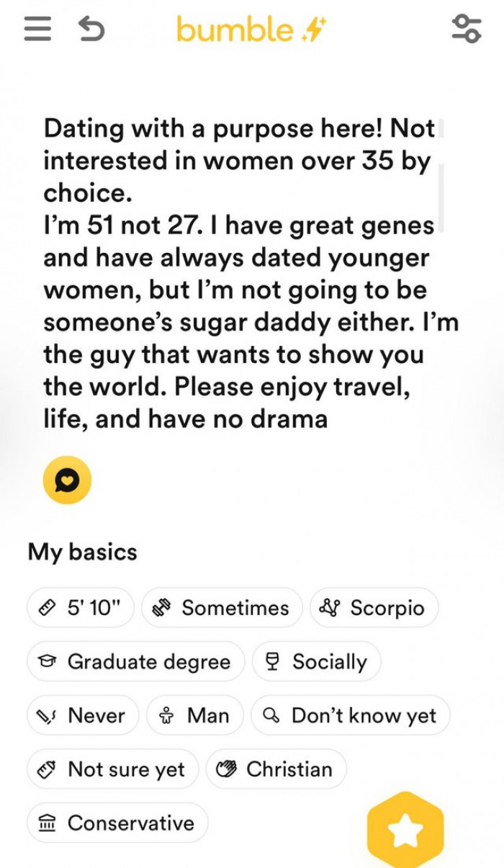Tap the SuperSwipe star button
This screenshot has height=868, width=504.
[407, 828]
